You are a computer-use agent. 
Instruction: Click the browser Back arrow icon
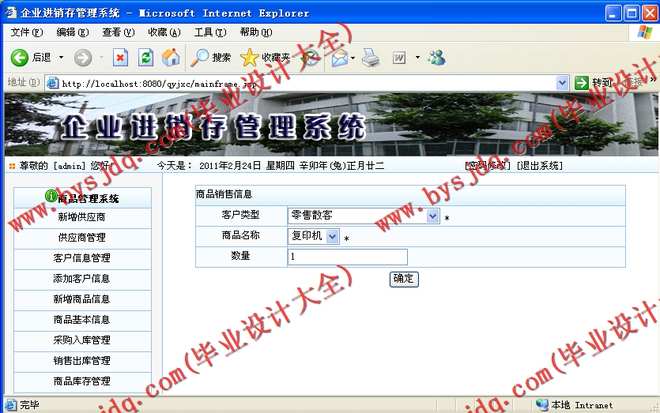[x=19, y=58]
